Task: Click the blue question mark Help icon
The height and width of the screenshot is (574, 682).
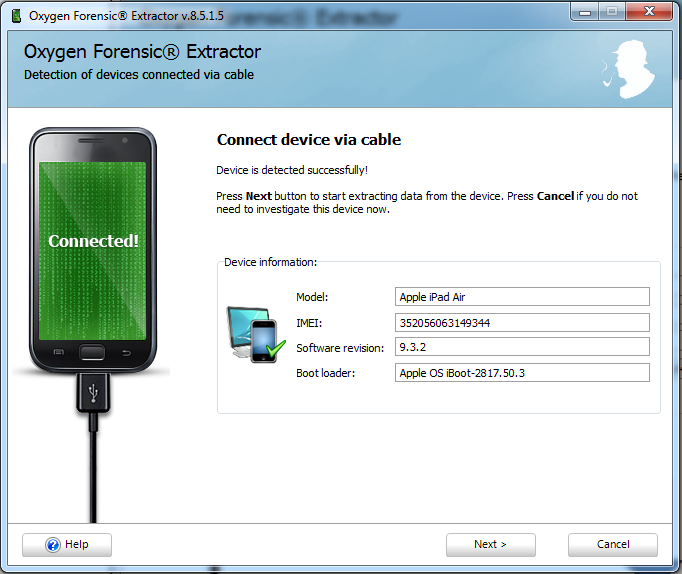Action: point(53,545)
